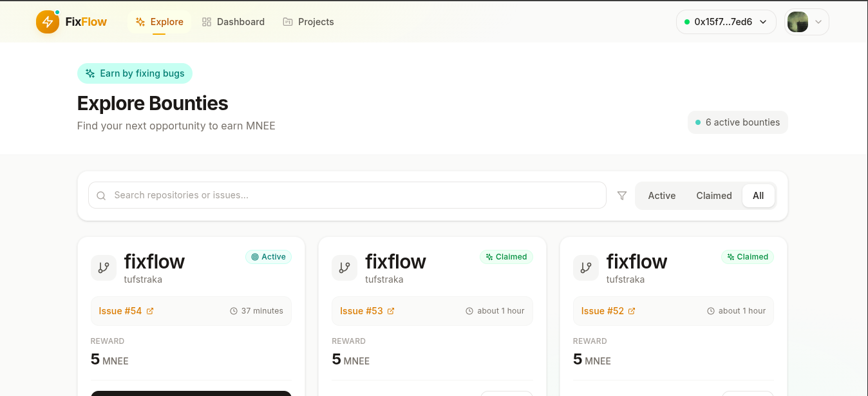868x396 pixels.
Task: Click the 'Earn by fixing bugs' badge
Action: pyautogui.click(x=135, y=73)
